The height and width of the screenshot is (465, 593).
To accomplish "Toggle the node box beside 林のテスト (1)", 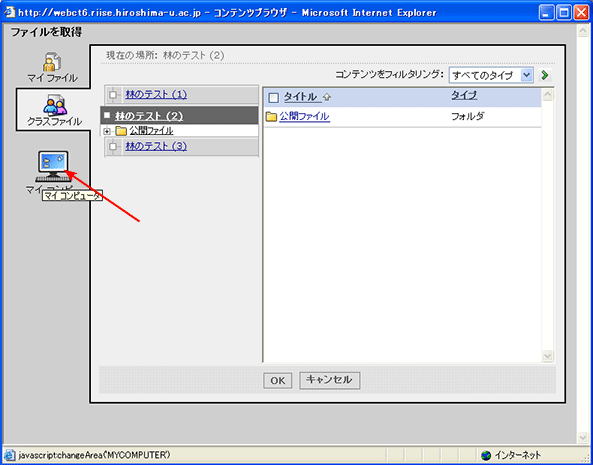I will [113, 95].
